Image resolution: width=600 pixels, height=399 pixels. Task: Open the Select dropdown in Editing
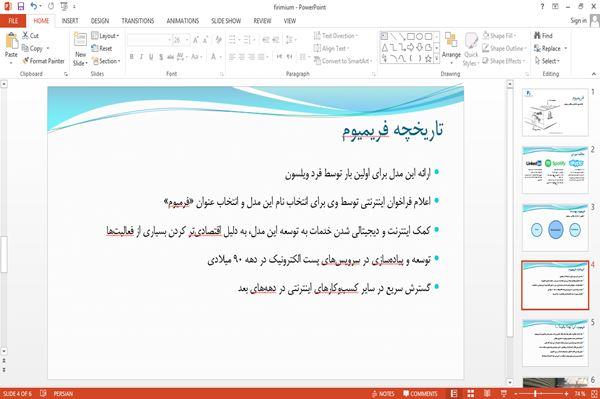pos(547,61)
